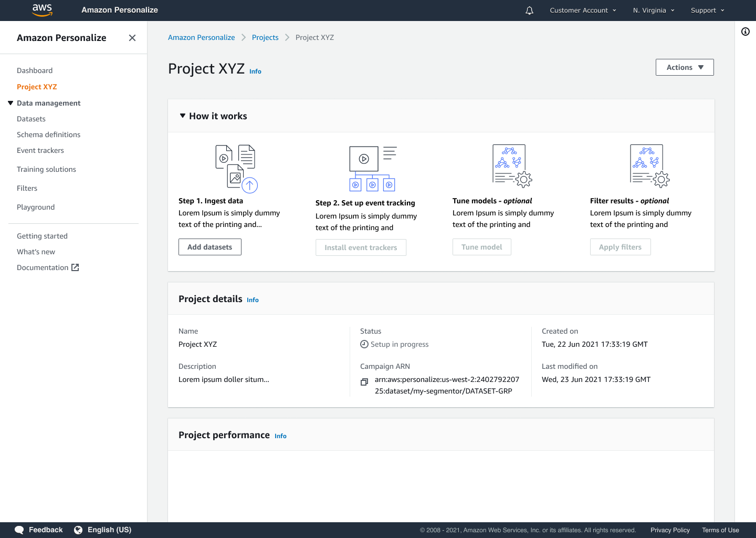Open the Customer Account dropdown
This screenshot has height=538, width=756.
583,11
